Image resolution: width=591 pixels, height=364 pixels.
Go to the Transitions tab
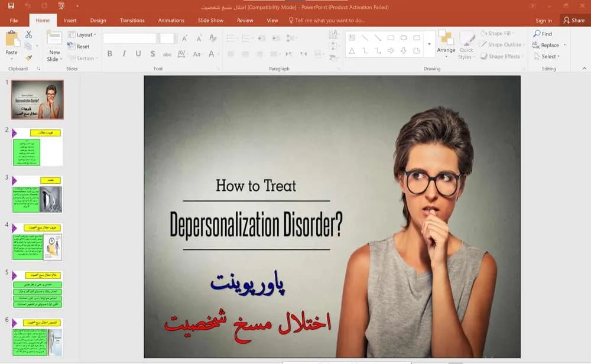click(132, 20)
